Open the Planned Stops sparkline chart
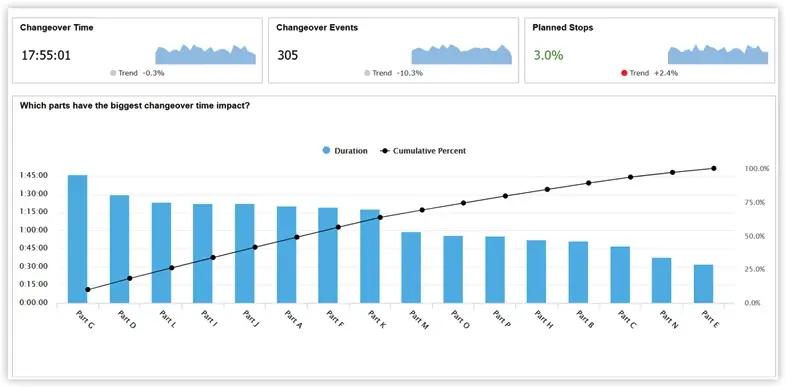Viewport: 787px width, 387px height. (x=718, y=54)
